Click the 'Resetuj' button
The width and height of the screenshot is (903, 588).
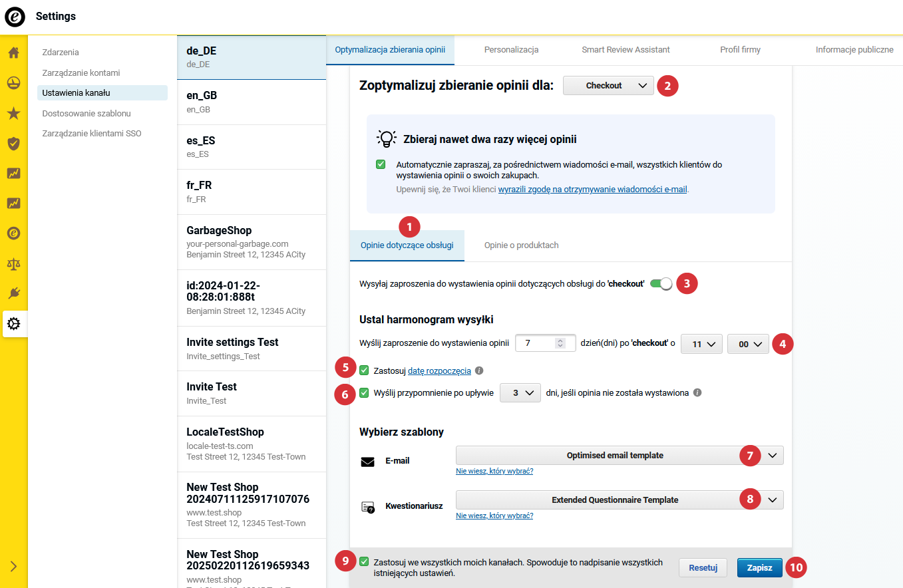[702, 568]
